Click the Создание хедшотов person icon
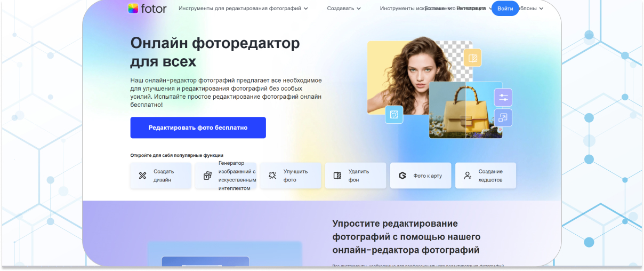 point(468,176)
